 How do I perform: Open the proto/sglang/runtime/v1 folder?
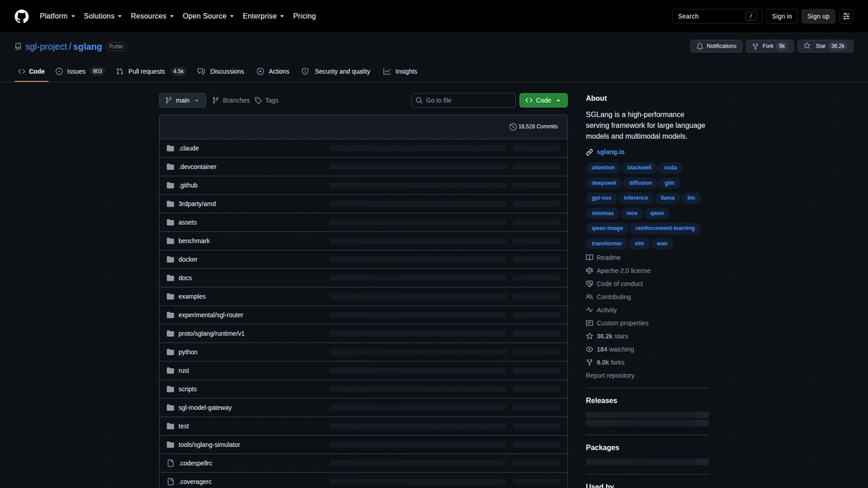point(211,334)
